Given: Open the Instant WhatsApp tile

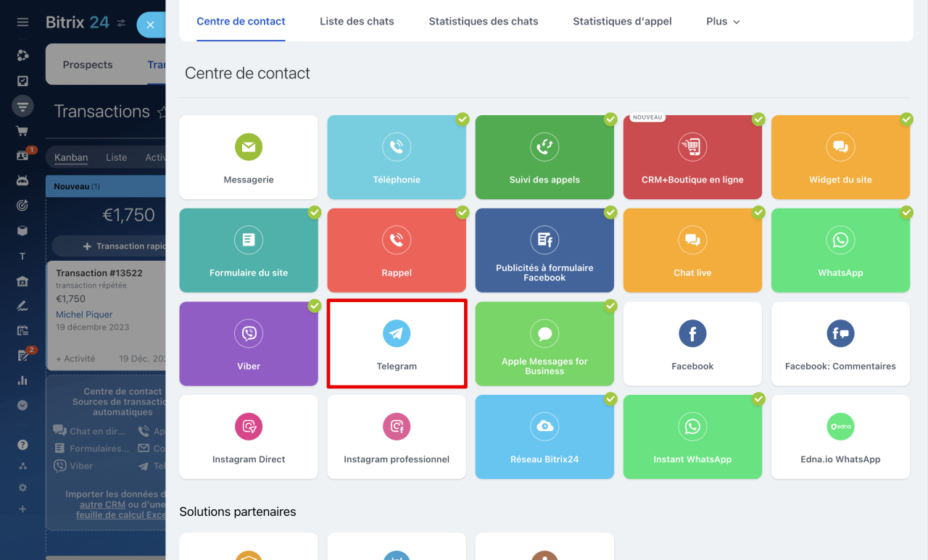Looking at the screenshot, I should [692, 437].
